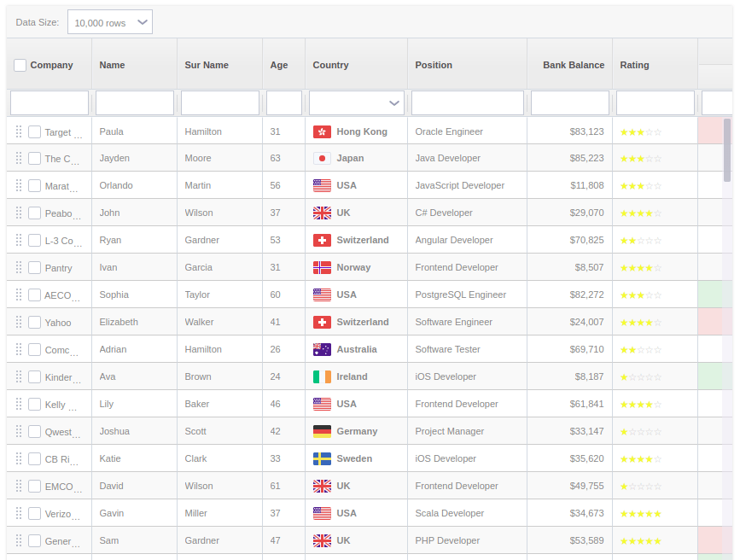The width and height of the screenshot is (740, 560).
Task: Click the Sweden flag in Katie Clark's row
Action: pyautogui.click(x=323, y=458)
